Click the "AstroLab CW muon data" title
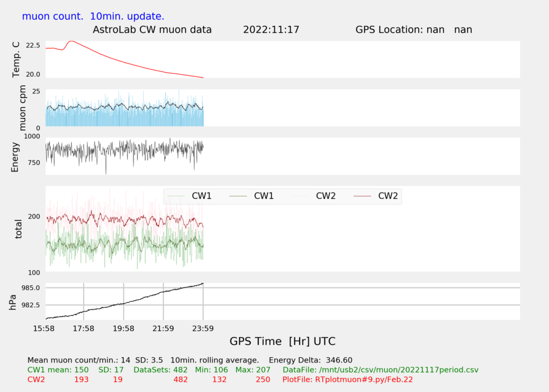This screenshot has width=549, height=392. (152, 29)
